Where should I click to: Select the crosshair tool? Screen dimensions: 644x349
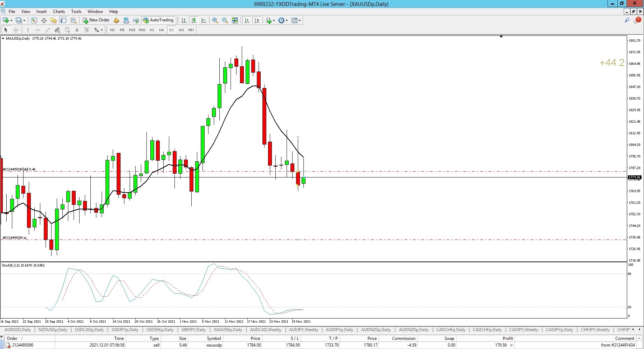[16, 30]
